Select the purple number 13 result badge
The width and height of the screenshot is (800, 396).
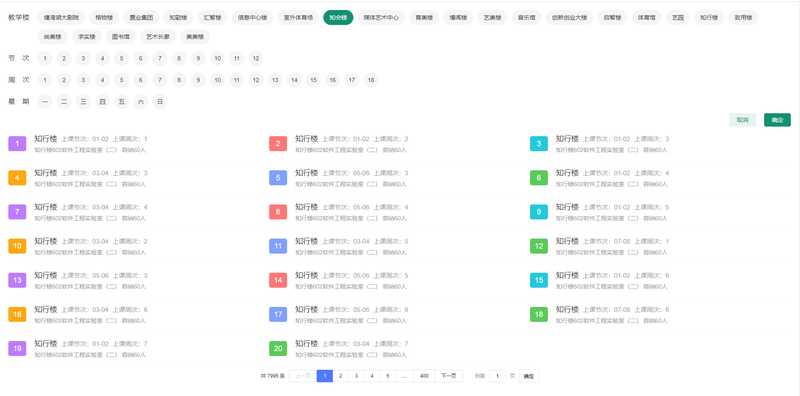17,281
